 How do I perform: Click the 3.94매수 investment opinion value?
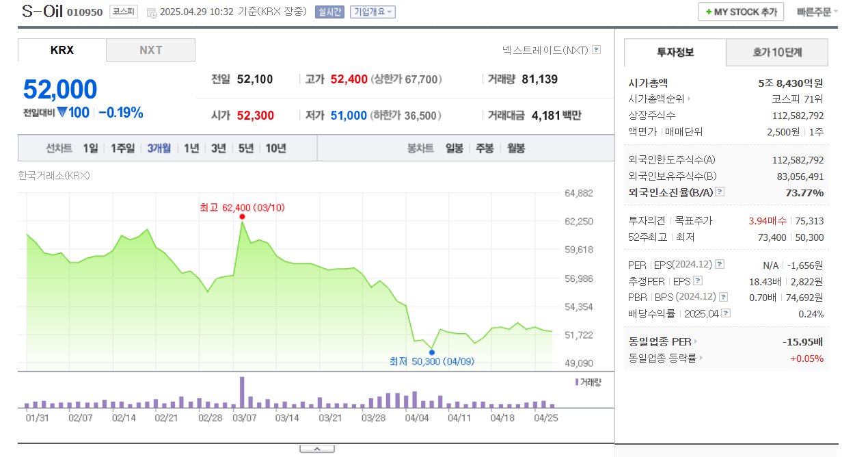[768, 221]
